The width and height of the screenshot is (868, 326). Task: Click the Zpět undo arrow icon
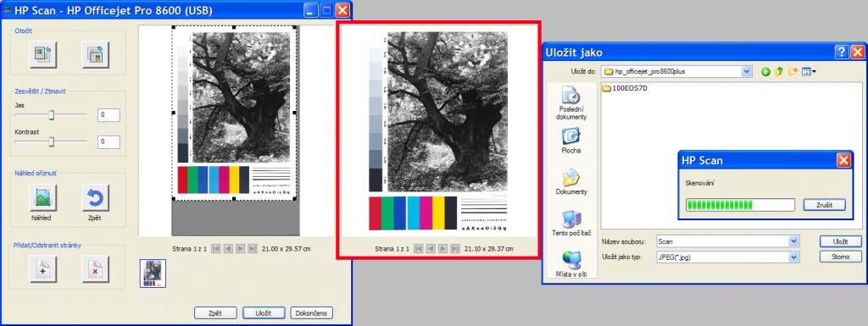pyautogui.click(x=95, y=198)
